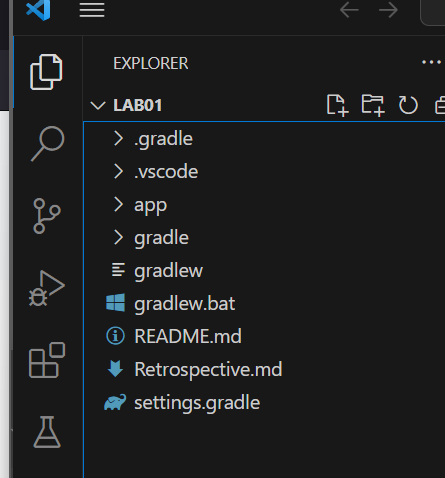
Task: Expand the .vscode folder
Action: pyautogui.click(x=264, y=171)
